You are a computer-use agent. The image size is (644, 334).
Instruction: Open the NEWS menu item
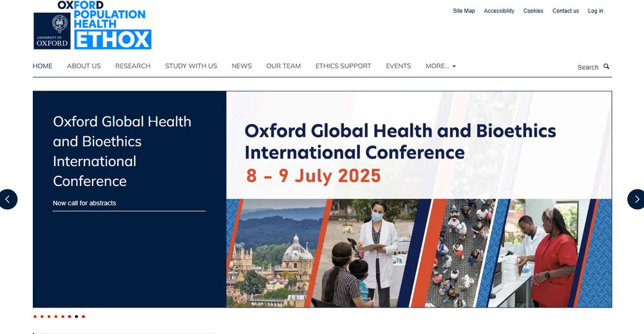coord(241,66)
